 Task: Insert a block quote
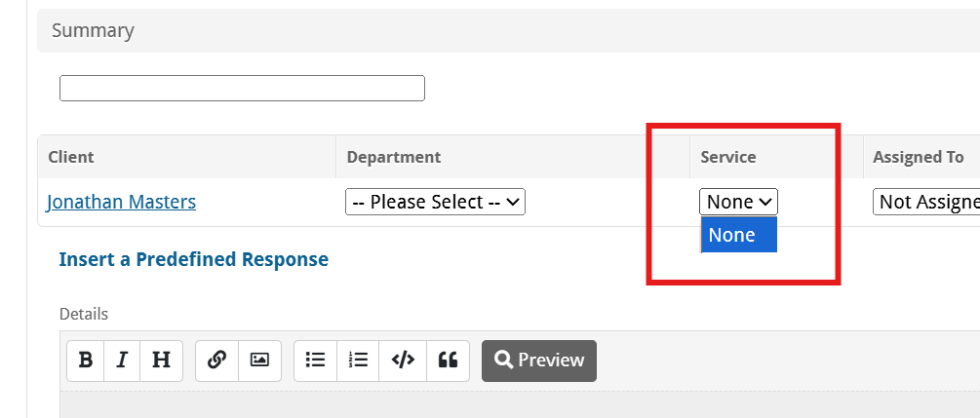click(448, 361)
